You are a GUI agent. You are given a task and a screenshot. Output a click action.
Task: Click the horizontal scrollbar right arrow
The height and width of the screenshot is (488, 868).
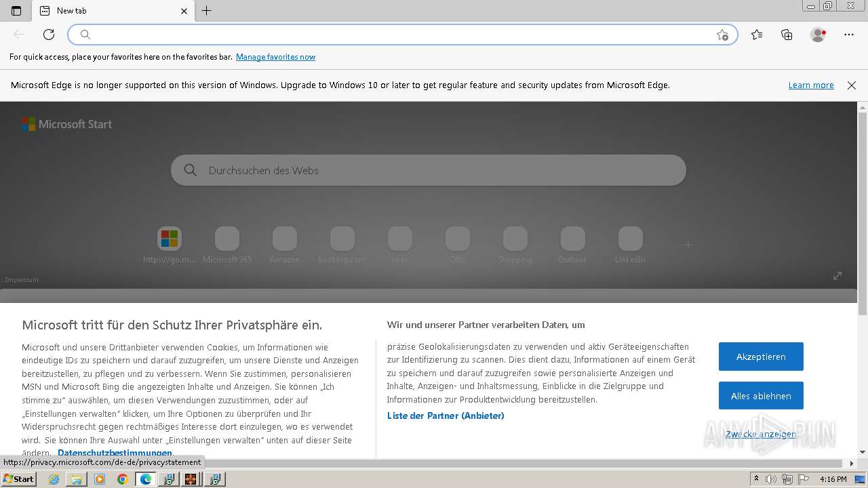pyautogui.click(x=852, y=464)
